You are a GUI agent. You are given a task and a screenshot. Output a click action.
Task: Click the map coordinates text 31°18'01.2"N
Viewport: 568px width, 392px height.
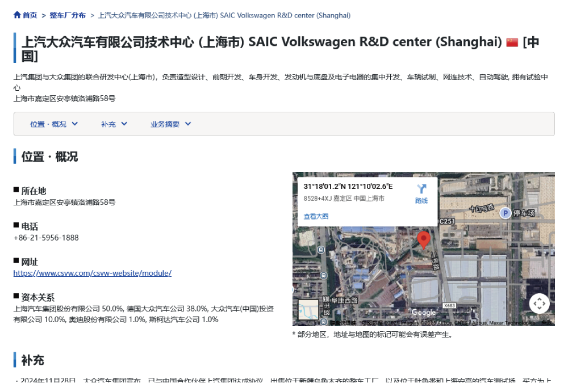coord(324,187)
